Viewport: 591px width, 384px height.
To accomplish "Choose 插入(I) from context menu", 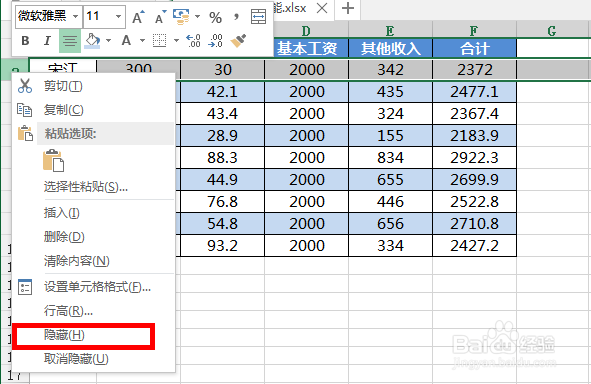I will pyautogui.click(x=93, y=213).
